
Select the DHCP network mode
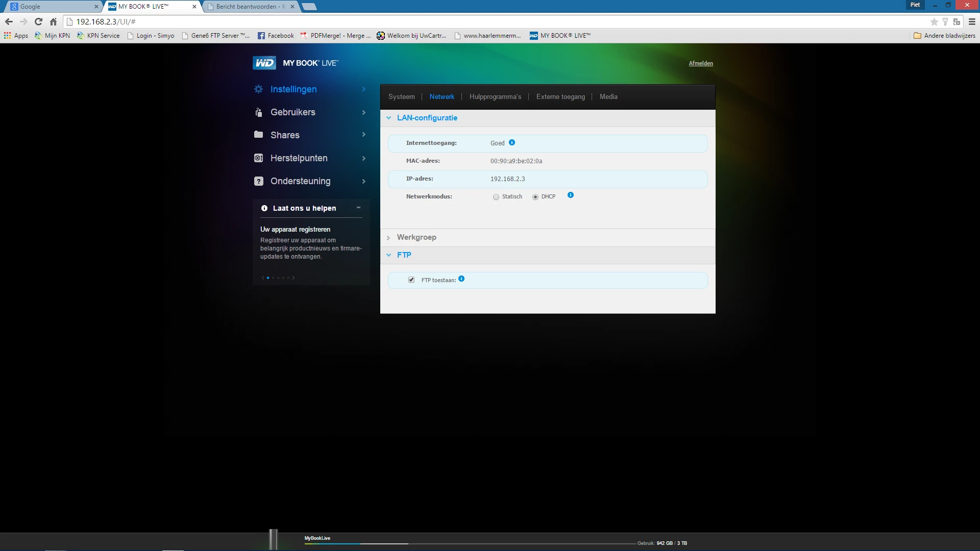click(535, 197)
